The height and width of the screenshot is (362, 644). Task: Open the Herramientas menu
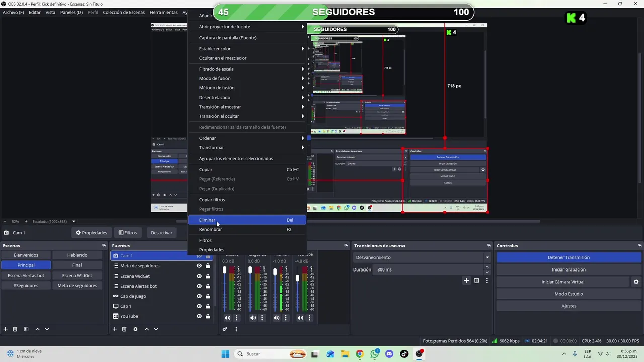[x=164, y=12]
